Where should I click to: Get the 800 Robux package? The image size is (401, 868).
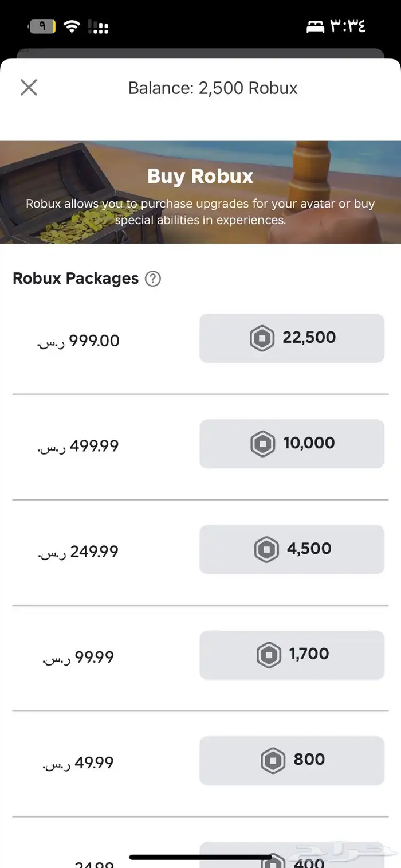[292, 760]
